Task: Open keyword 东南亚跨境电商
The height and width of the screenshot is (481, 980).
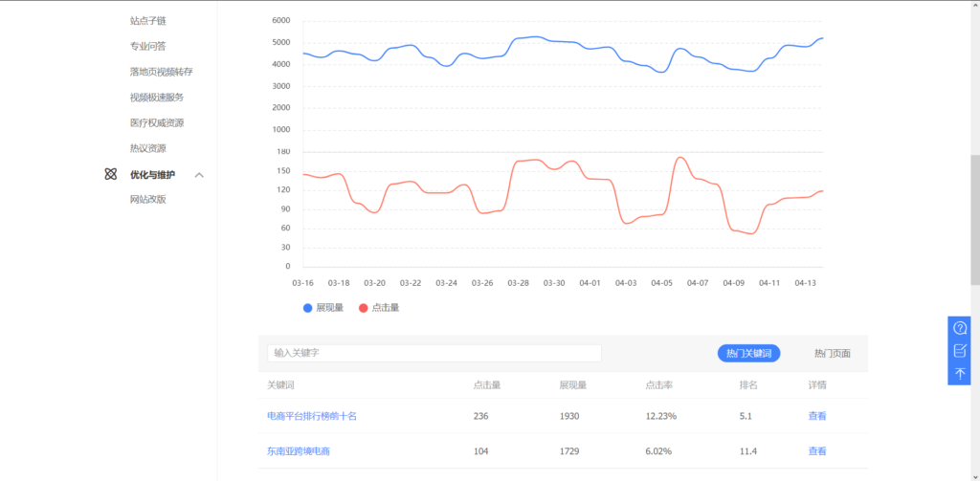Action: (x=299, y=451)
